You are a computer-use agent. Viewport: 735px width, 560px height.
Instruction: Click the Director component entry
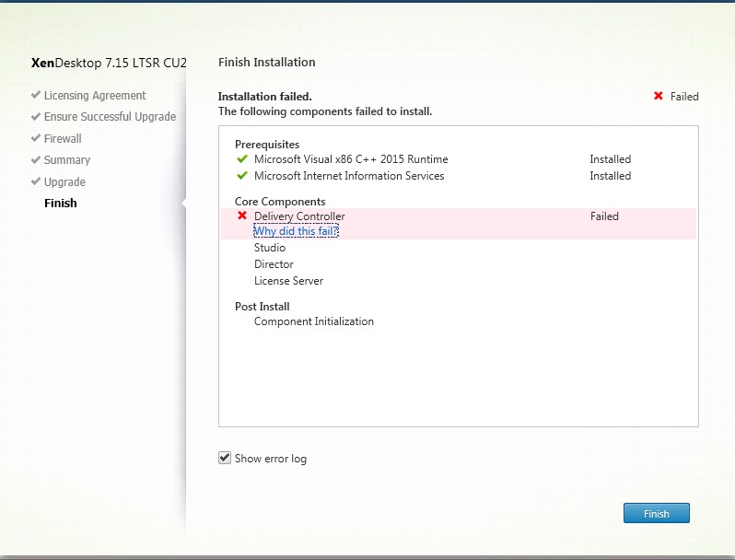274,264
